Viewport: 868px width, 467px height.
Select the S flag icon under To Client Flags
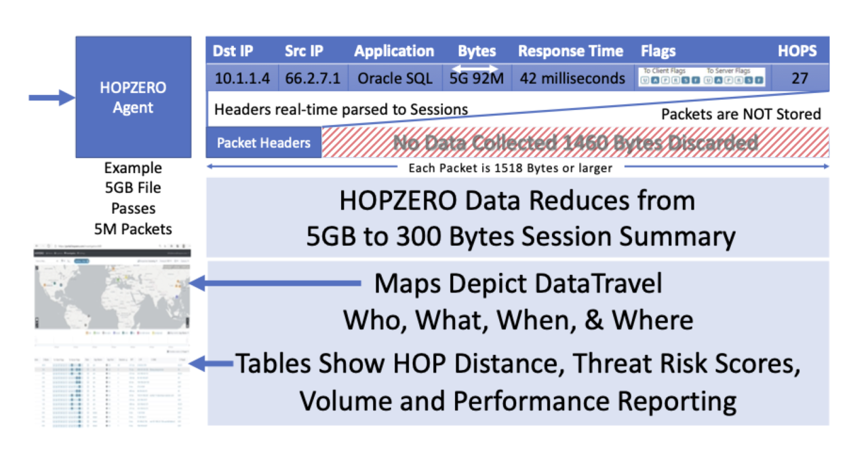[x=685, y=80]
